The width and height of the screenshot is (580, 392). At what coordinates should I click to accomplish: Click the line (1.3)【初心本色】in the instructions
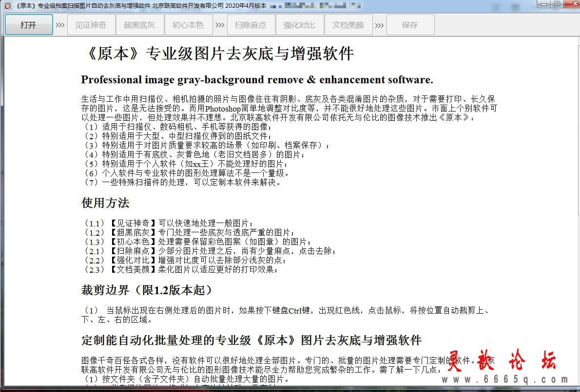pos(197,242)
